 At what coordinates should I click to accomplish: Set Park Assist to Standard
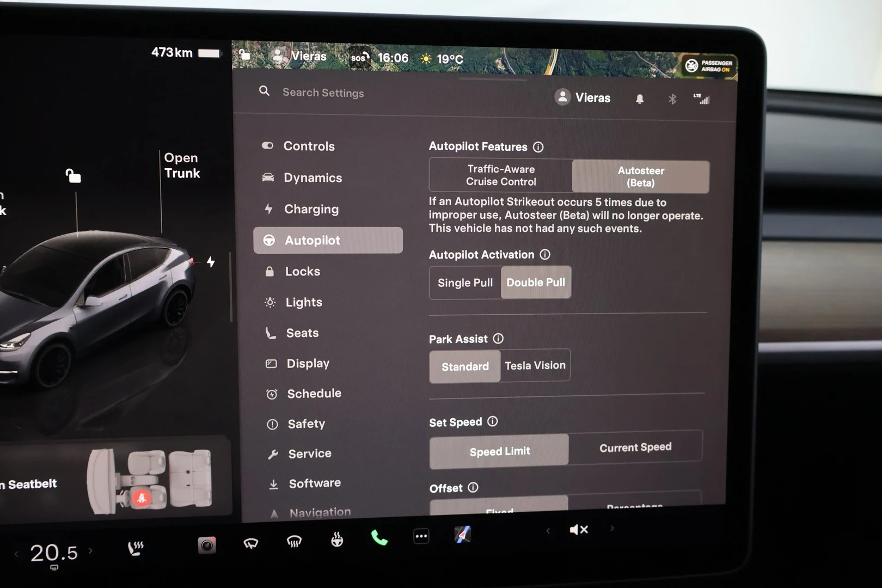coord(465,366)
